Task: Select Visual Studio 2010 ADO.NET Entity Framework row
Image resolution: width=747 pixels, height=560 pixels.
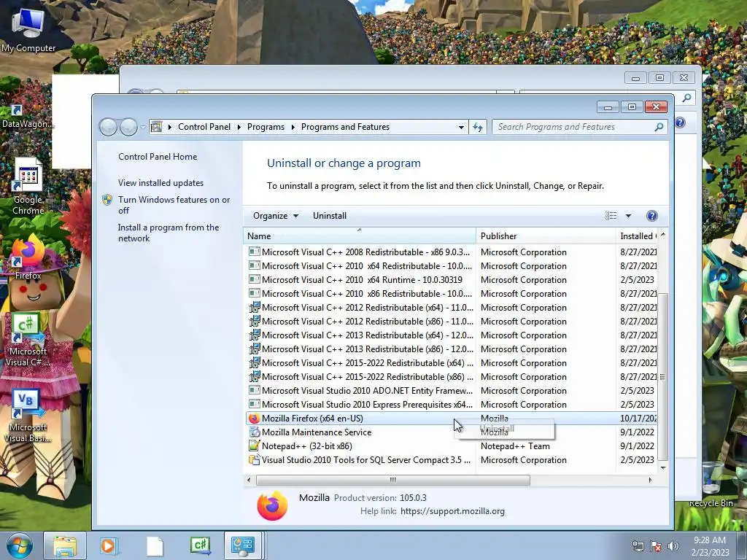Action: (451, 391)
